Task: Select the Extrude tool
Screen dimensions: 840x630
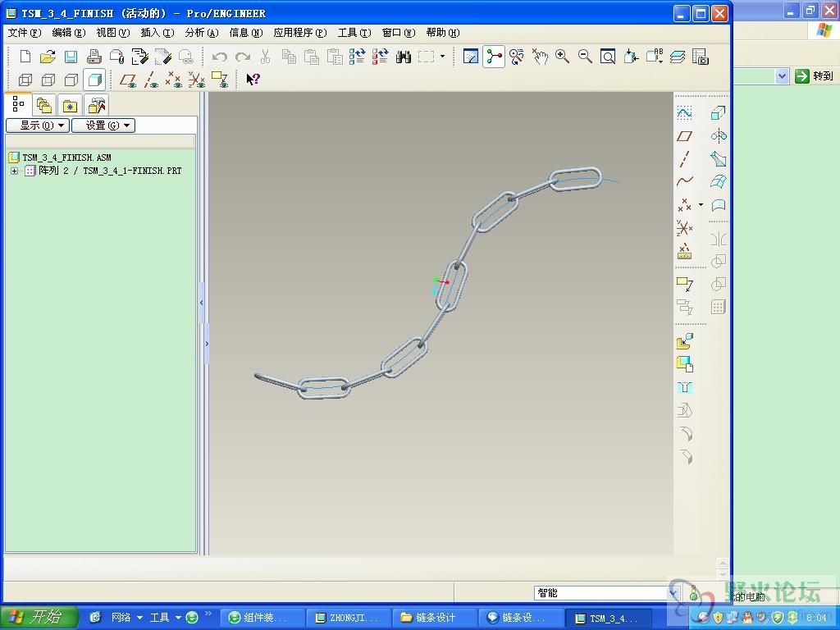Action: click(x=718, y=112)
